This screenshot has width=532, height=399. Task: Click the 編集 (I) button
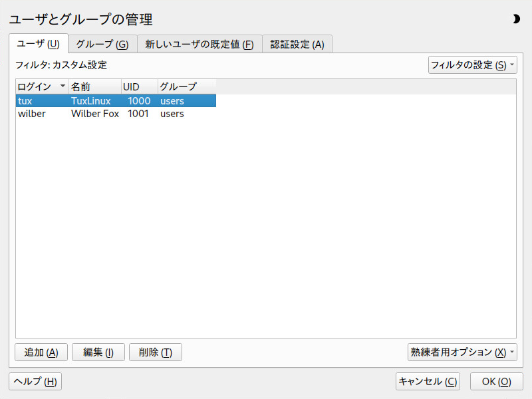point(98,352)
